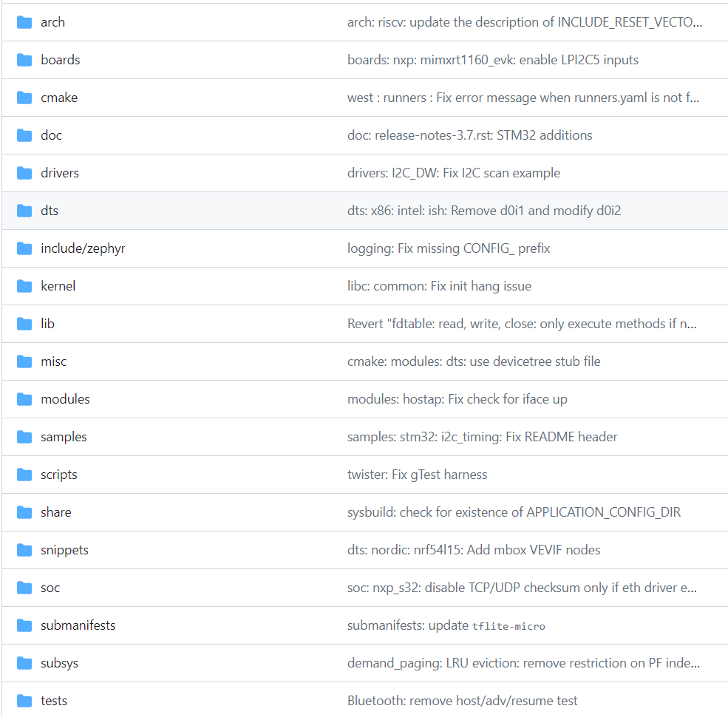
Task: Click the folder icon beside share
Action: tap(24, 512)
